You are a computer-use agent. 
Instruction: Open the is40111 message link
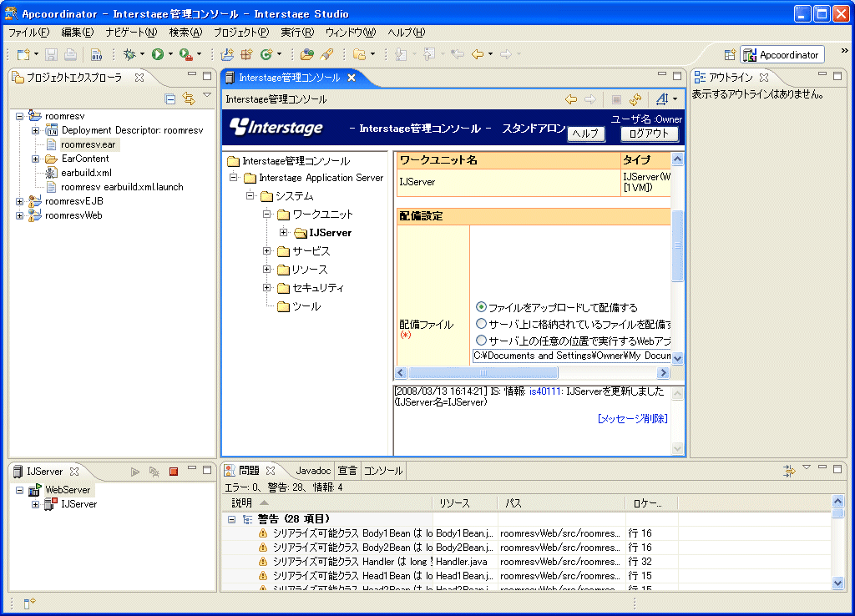(544, 391)
